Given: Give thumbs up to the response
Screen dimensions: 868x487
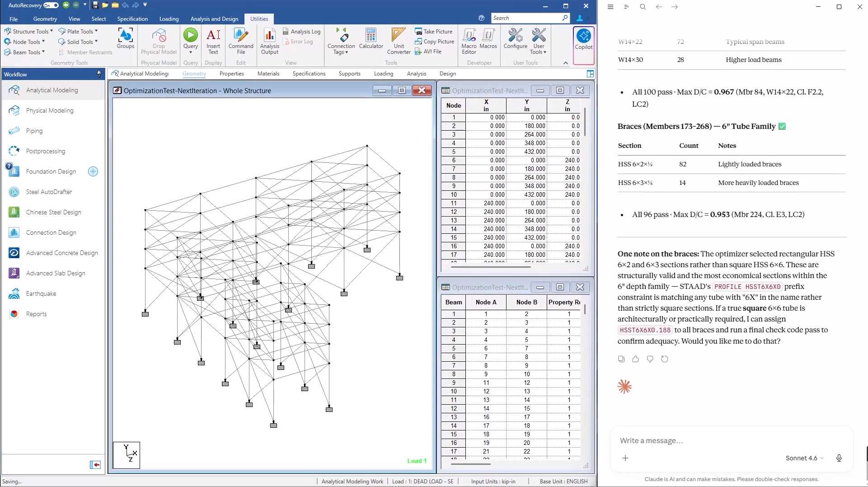Looking at the screenshot, I should coord(636,359).
